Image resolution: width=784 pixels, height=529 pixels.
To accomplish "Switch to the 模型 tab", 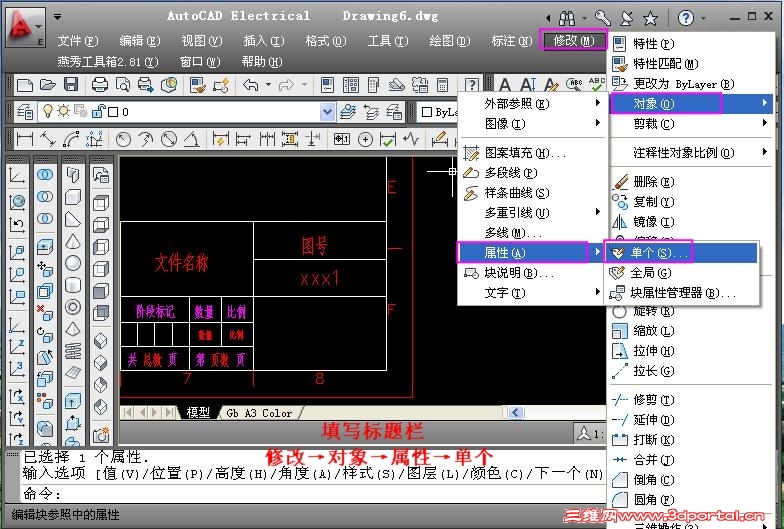I will [x=198, y=412].
